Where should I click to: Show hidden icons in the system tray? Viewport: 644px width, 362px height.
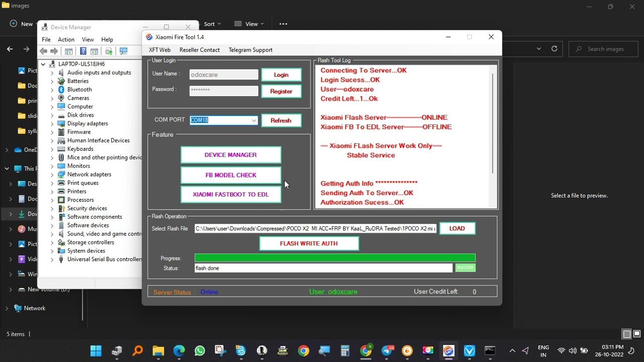pyautogui.click(x=512, y=350)
